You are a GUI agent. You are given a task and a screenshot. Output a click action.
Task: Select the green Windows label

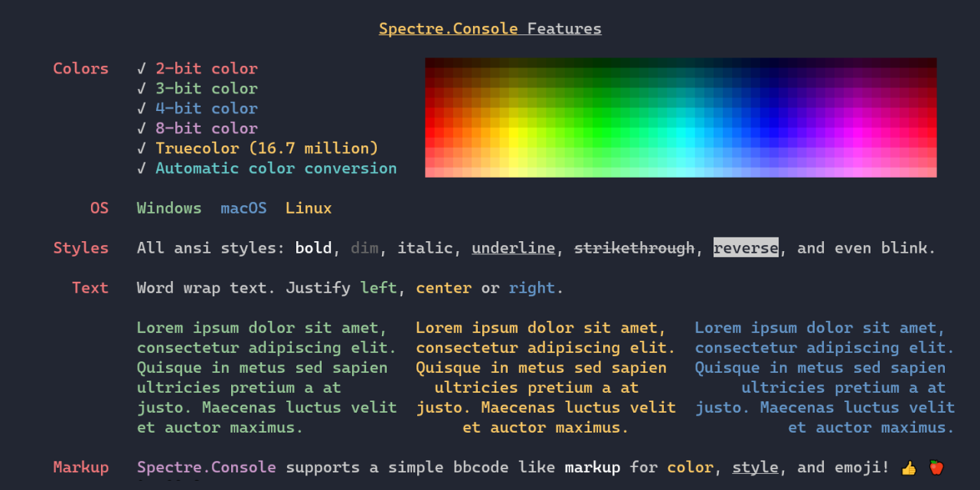click(x=169, y=208)
